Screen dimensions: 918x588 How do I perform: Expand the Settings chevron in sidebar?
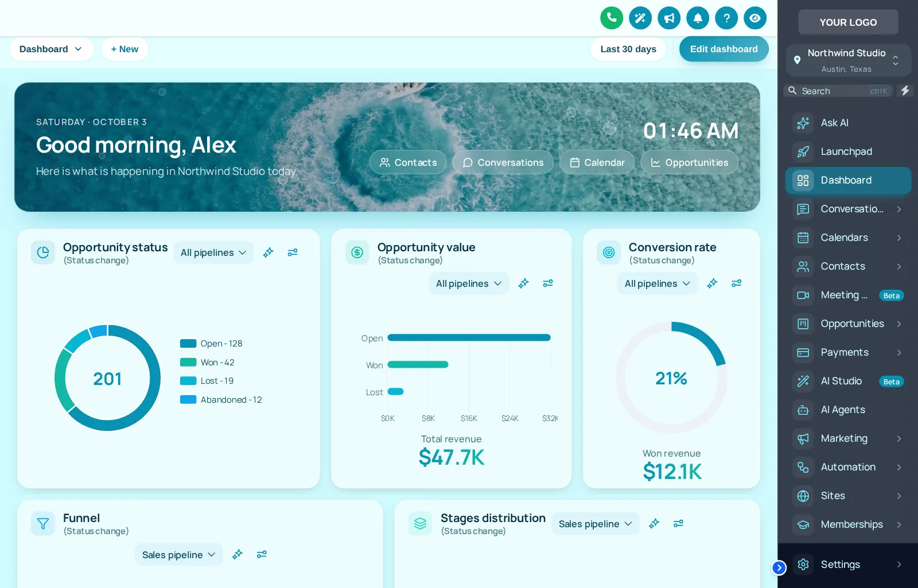(899, 564)
